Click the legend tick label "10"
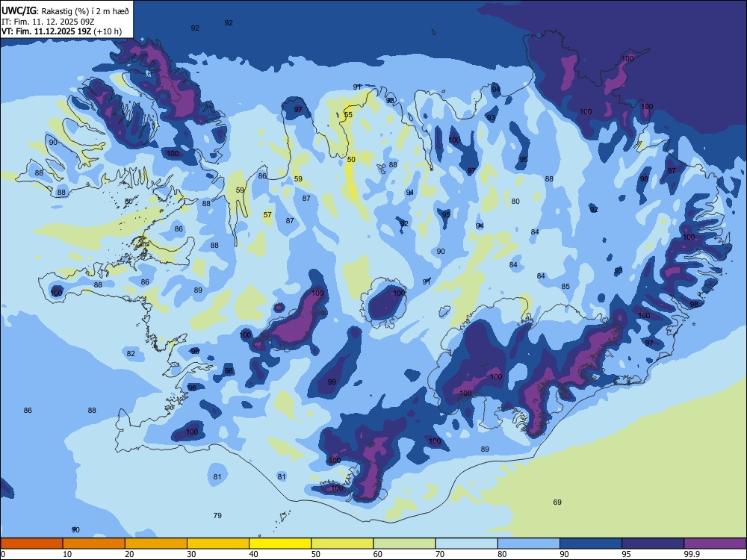The image size is (747, 560). click(67, 554)
